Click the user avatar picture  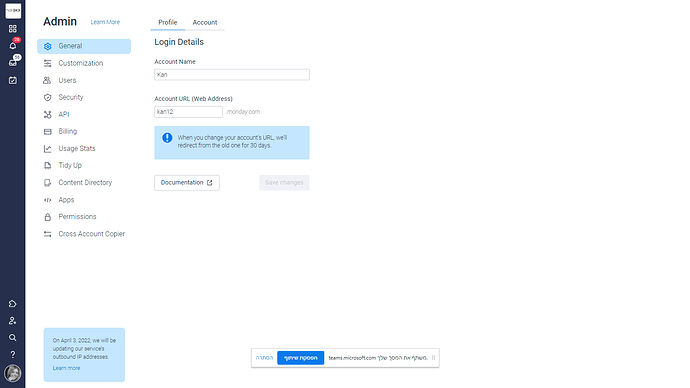pyautogui.click(x=13, y=373)
